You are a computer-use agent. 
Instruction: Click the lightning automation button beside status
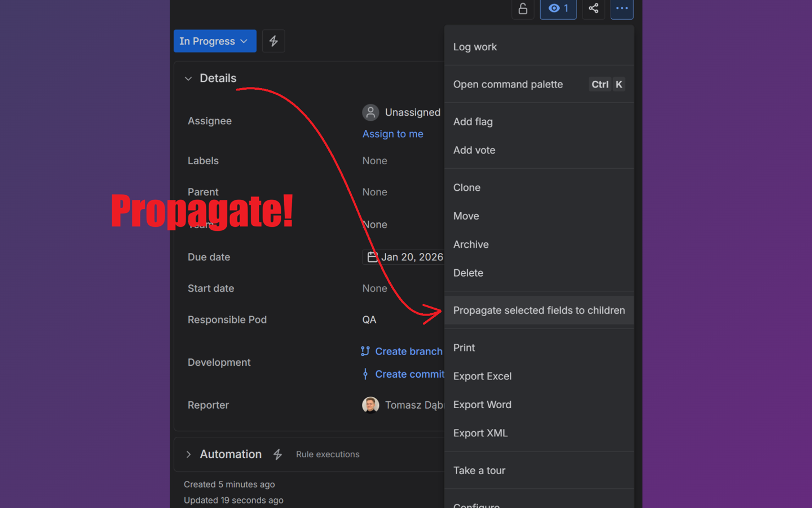273,41
